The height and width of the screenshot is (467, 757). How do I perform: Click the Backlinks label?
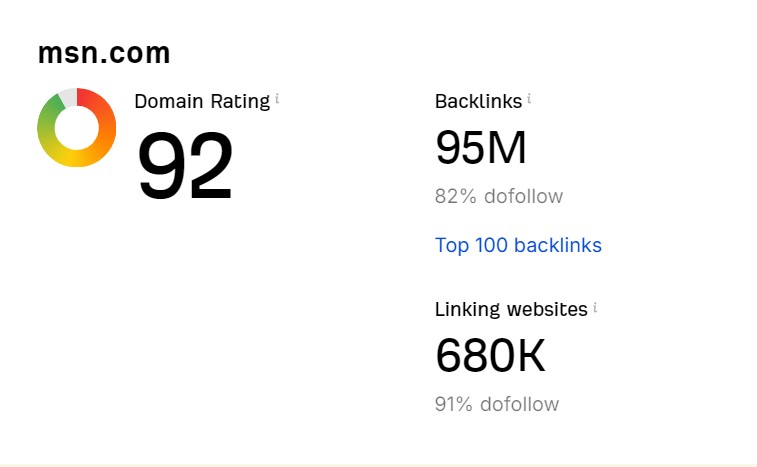pos(478,101)
